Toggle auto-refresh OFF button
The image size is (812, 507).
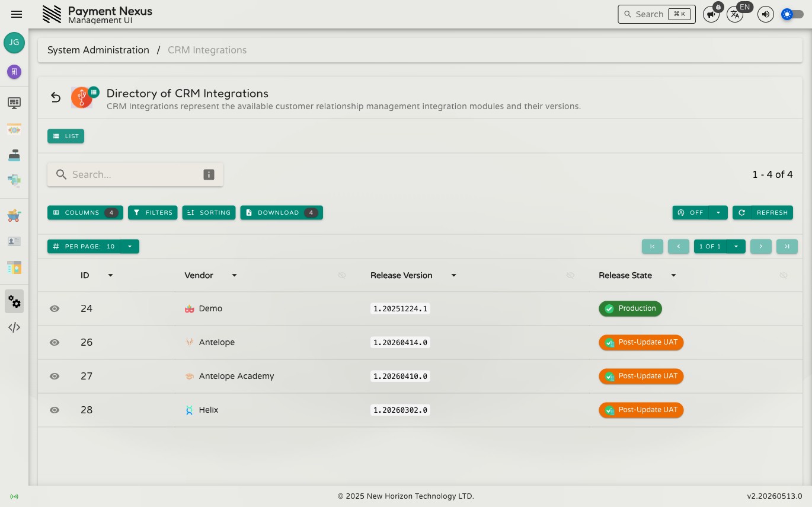(690, 212)
